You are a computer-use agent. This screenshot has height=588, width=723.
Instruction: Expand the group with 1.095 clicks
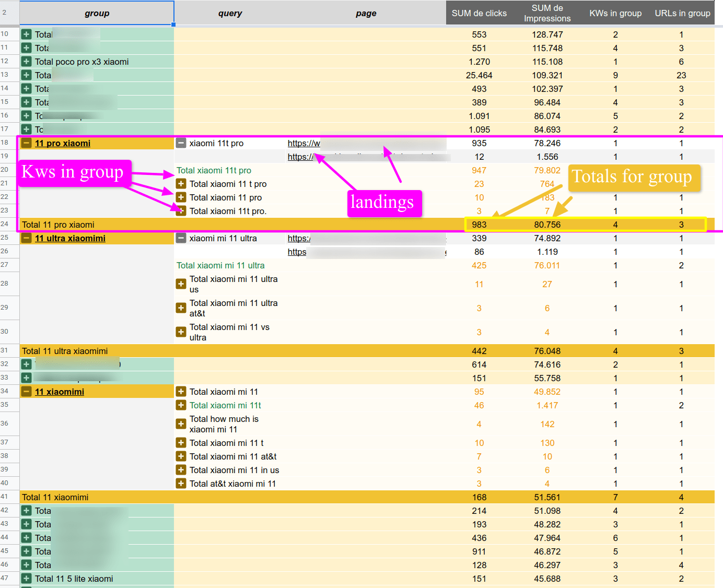[27, 130]
